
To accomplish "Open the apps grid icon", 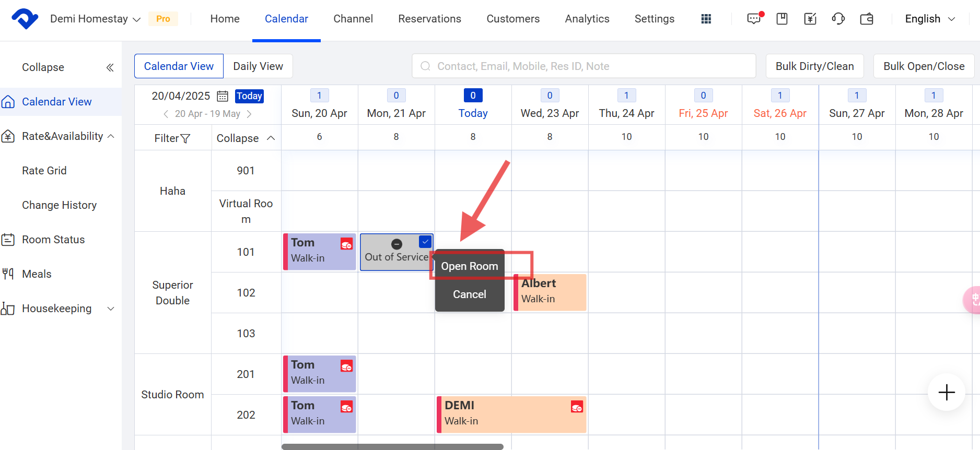I will [706, 19].
